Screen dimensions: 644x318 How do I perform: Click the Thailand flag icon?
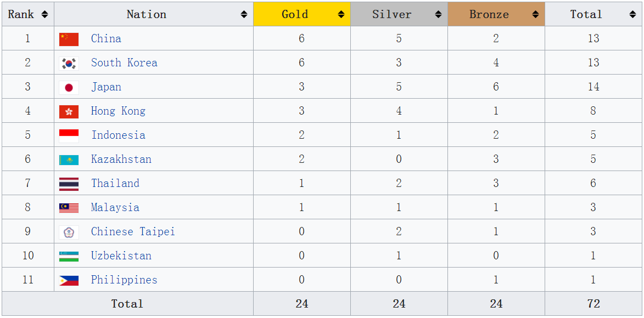69,184
